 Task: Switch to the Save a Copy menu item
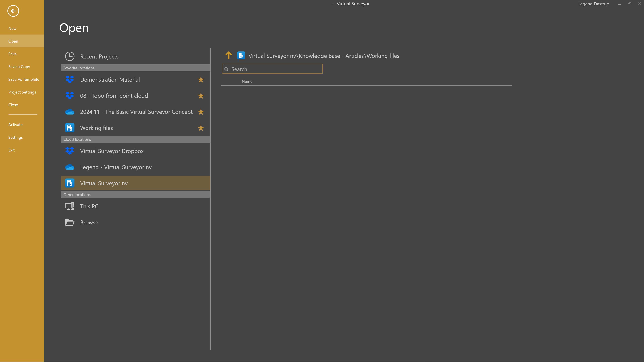pyautogui.click(x=19, y=67)
